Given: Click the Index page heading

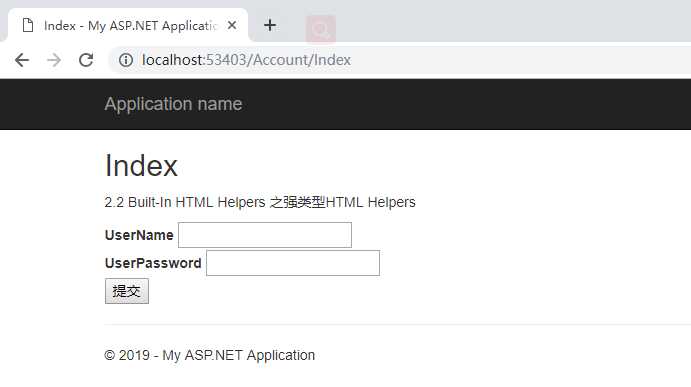Looking at the screenshot, I should pos(141,166).
